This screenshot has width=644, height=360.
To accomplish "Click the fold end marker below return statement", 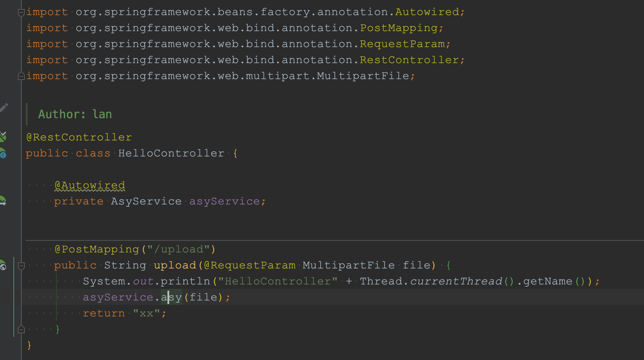I will click(x=21, y=329).
